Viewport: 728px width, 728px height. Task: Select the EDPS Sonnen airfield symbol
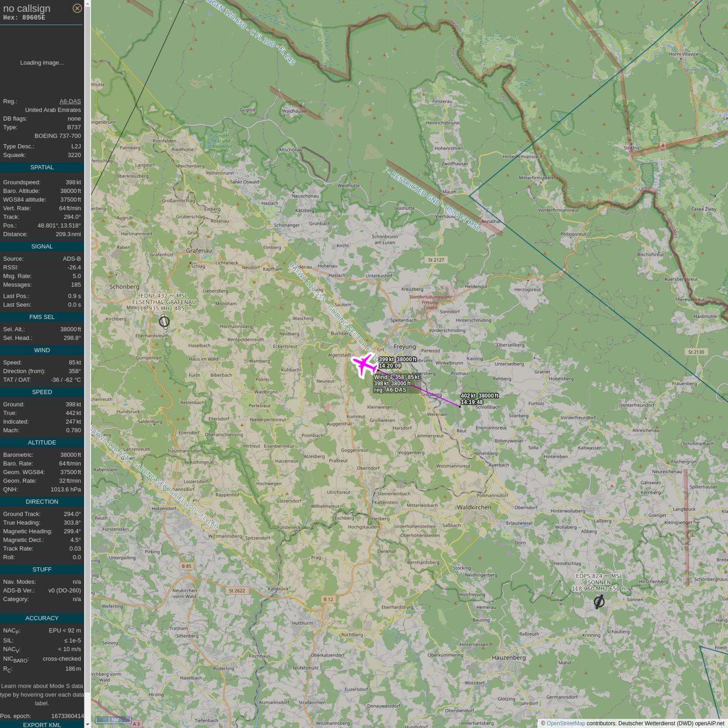click(x=599, y=602)
